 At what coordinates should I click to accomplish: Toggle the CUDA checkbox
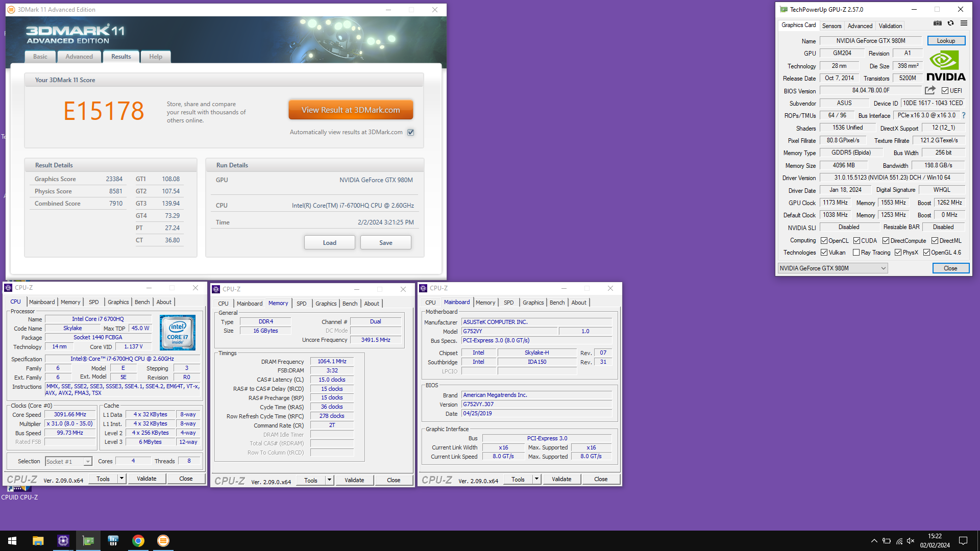pyautogui.click(x=856, y=241)
